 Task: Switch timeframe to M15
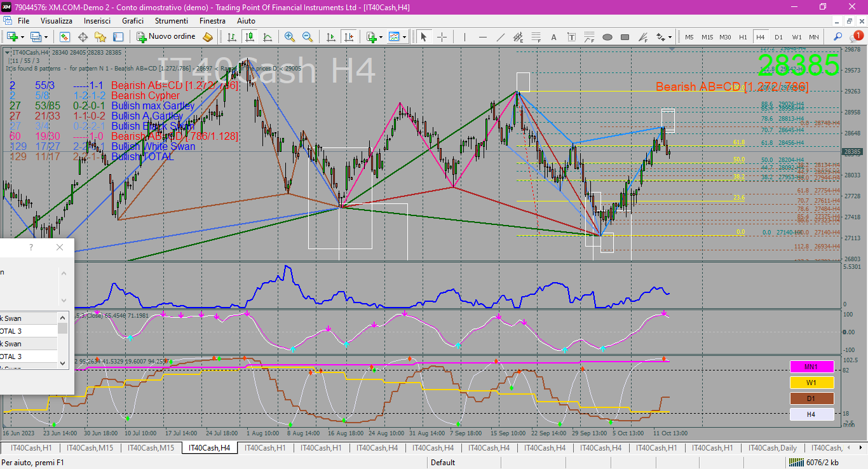(x=707, y=37)
